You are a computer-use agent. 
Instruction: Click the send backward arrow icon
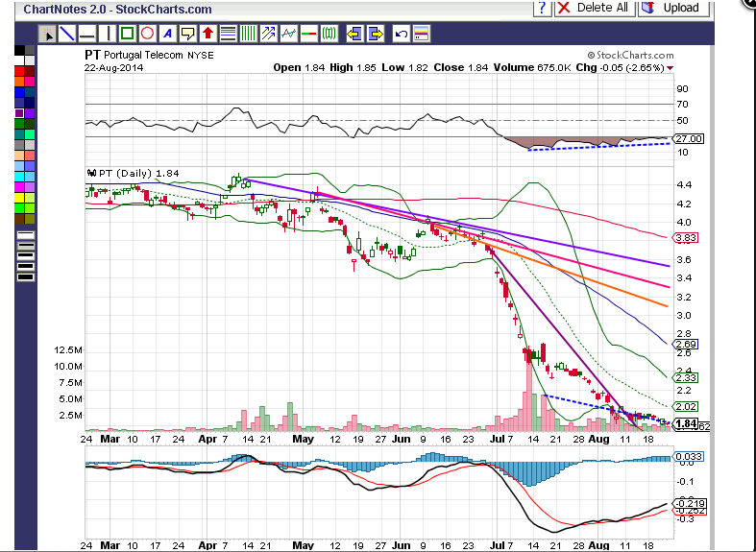coord(354,34)
